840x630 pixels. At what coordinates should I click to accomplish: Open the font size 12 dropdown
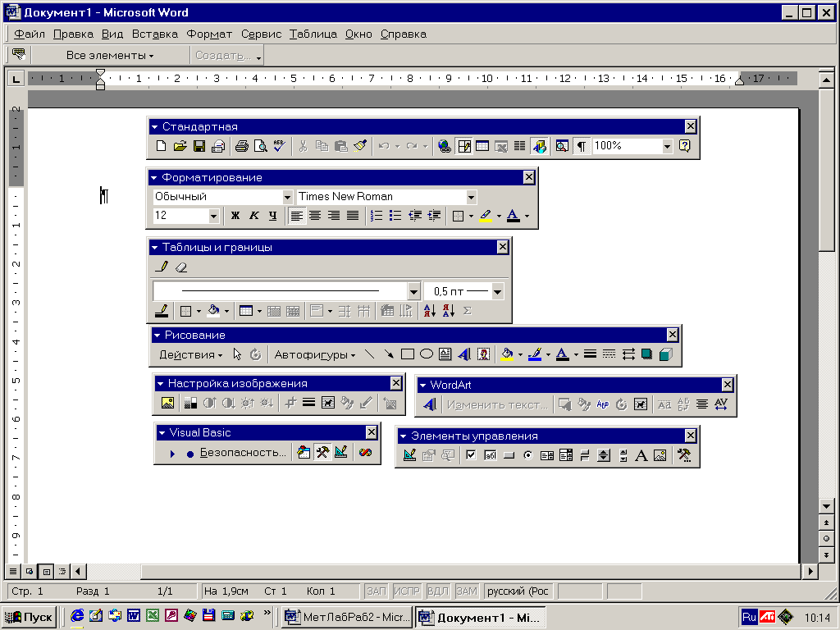click(x=213, y=216)
